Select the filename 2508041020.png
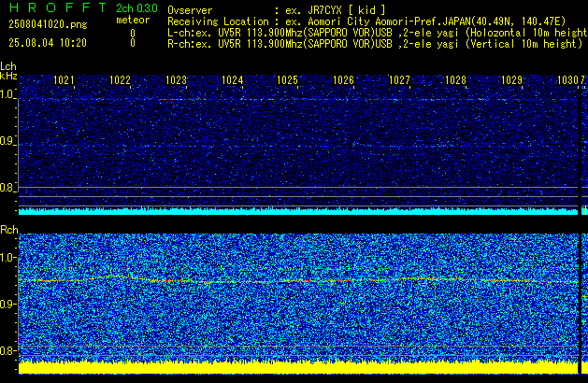Image resolution: width=588 pixels, height=383 pixels. (48, 24)
